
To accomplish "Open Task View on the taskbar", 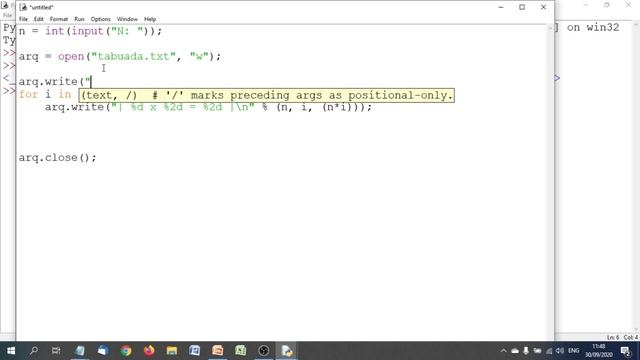I will click(56, 351).
